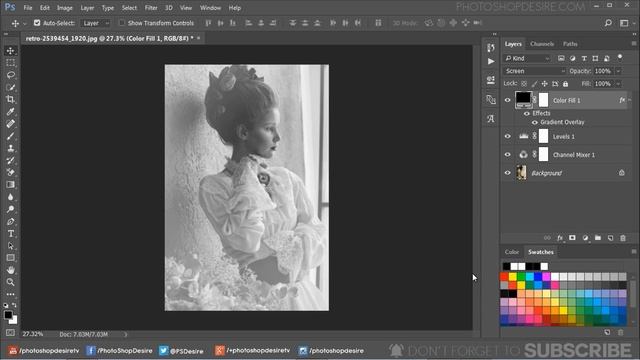
Task: Open the Layers panel options menu
Action: pyautogui.click(x=633, y=44)
